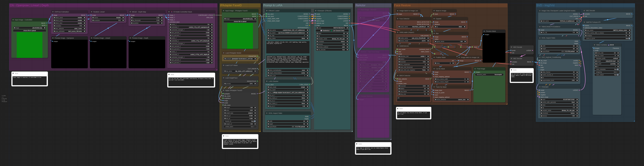The width and height of the screenshot is (644, 166).
Task: Collapse the DWPose Estimation node via its dot
Action: pos(53,12)
